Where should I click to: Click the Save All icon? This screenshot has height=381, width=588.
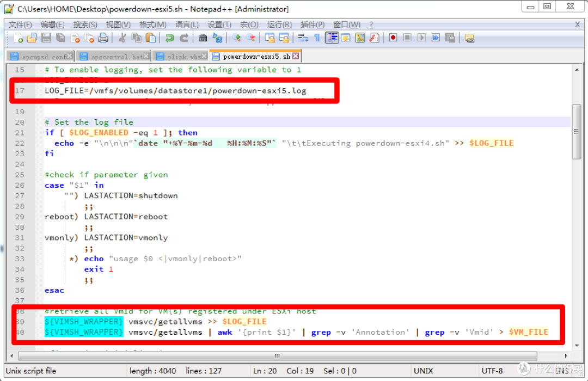coord(61,38)
